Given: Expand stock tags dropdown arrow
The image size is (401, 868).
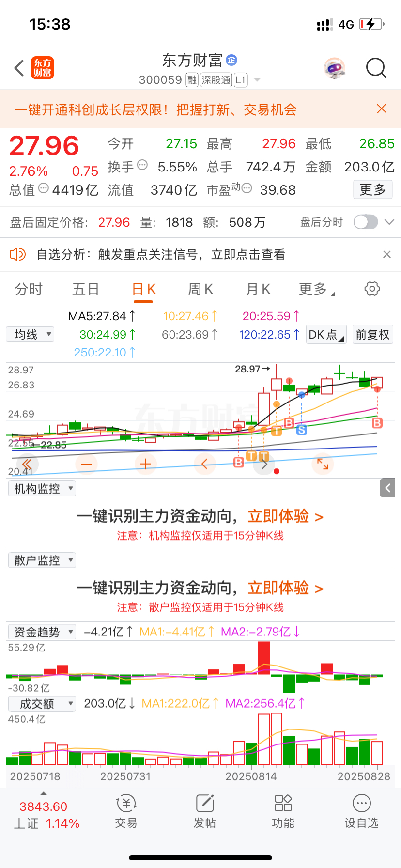Looking at the screenshot, I should point(257,80).
